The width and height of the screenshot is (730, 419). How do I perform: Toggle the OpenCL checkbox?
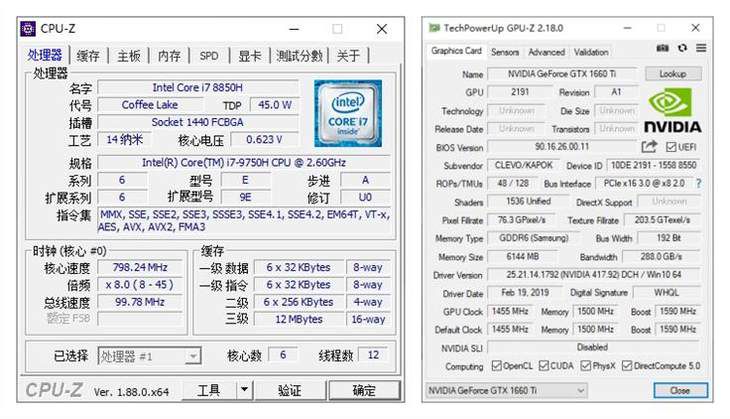click(496, 366)
